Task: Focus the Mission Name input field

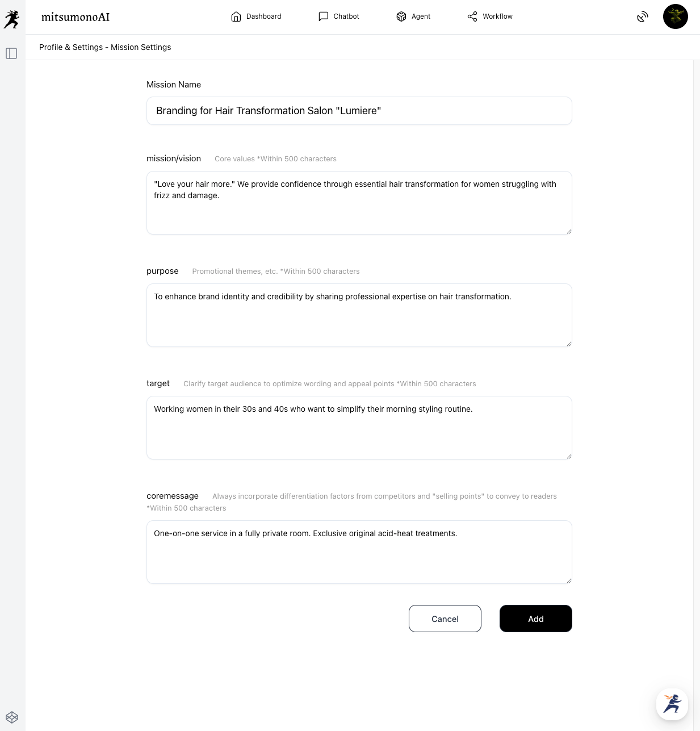Action: tap(359, 111)
